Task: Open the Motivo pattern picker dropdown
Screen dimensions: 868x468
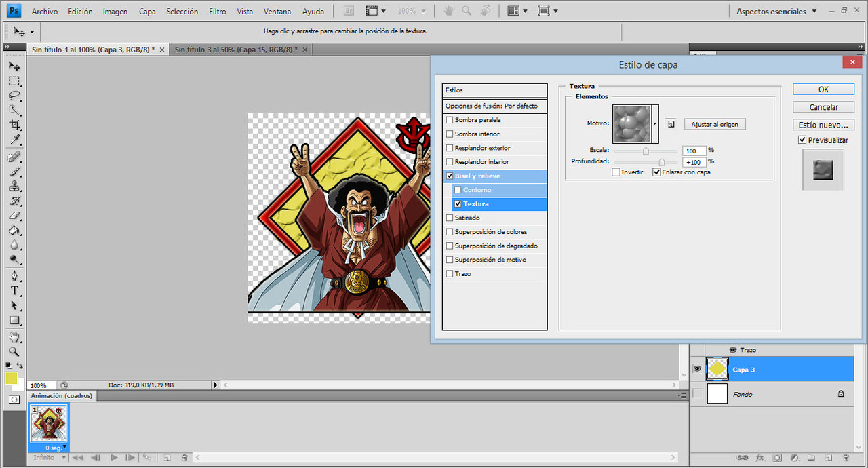Action: click(x=655, y=124)
